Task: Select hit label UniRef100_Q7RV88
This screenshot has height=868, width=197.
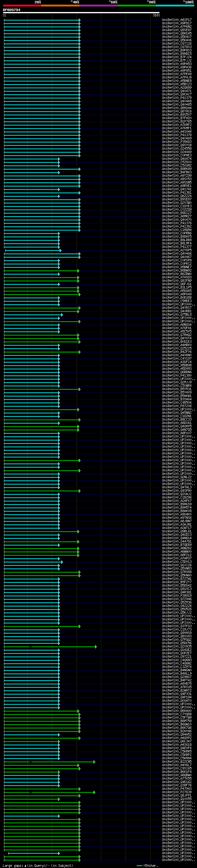Action: [177, 572]
